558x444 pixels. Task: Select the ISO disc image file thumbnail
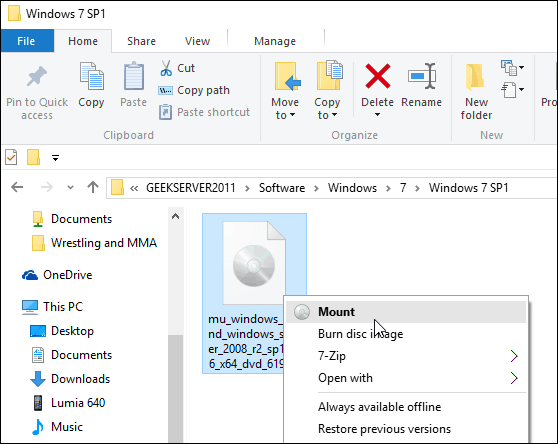254,263
